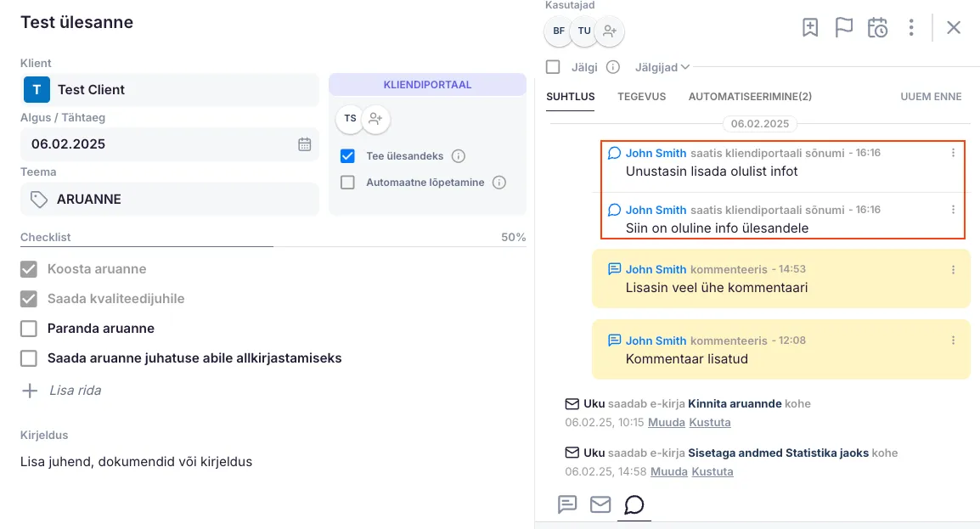Check the Paranda aruanne checklist item
Image resolution: width=980 pixels, height=529 pixels.
click(29, 329)
